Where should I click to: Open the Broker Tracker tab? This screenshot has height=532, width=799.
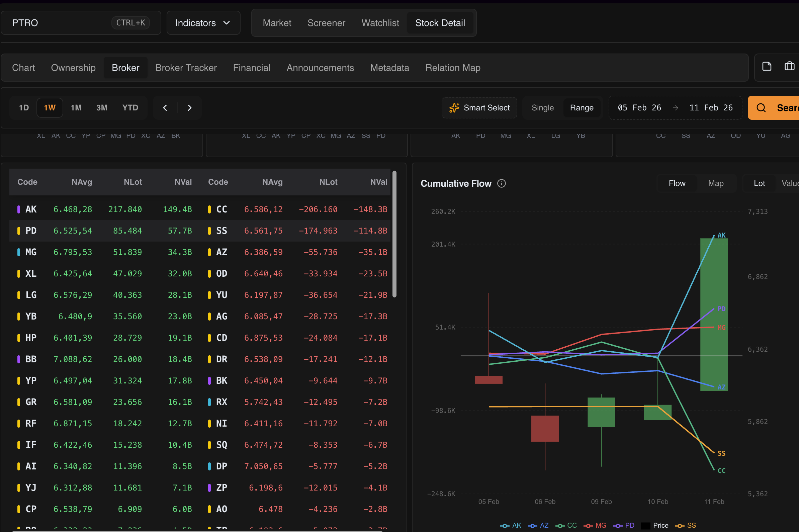tap(186, 68)
